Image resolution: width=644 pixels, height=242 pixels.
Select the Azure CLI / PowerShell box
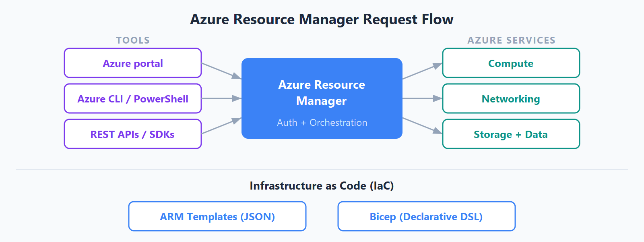pos(133,98)
